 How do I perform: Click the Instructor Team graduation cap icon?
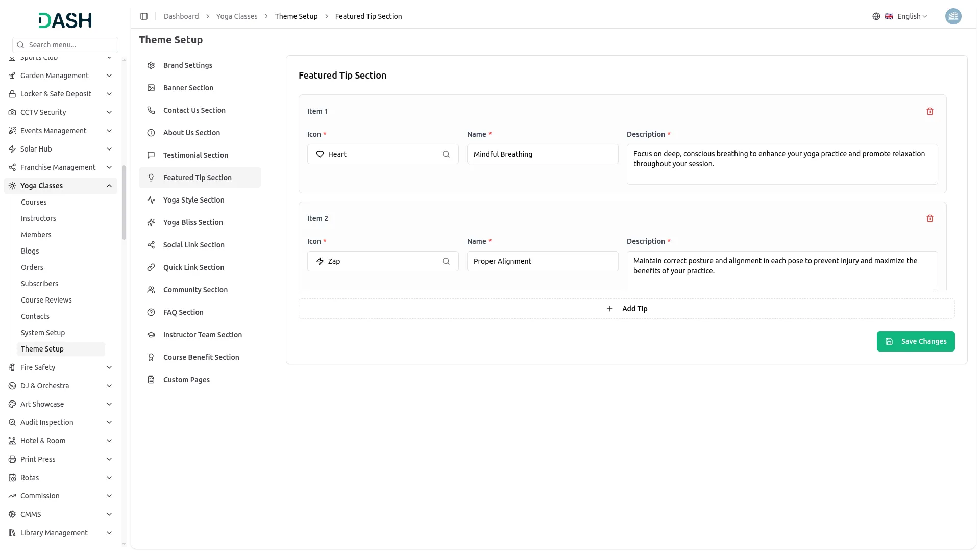[x=151, y=335]
